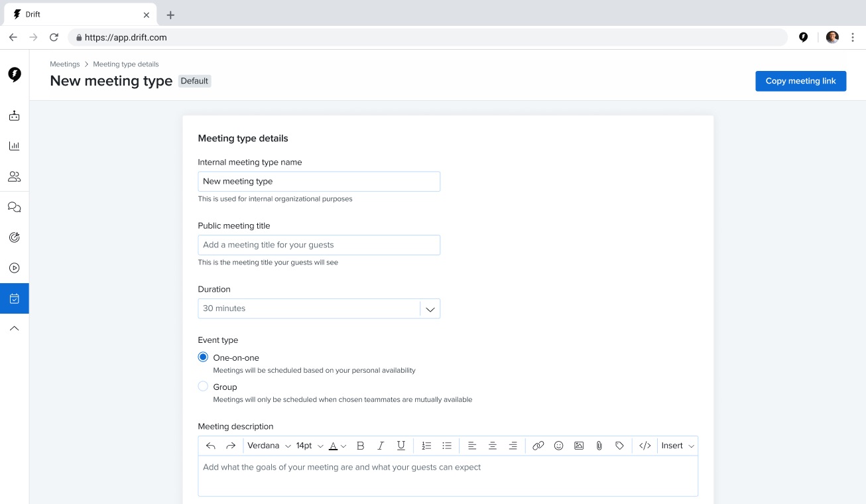Toggle italic formatting in the editor
The width and height of the screenshot is (866, 504).
pyautogui.click(x=381, y=446)
